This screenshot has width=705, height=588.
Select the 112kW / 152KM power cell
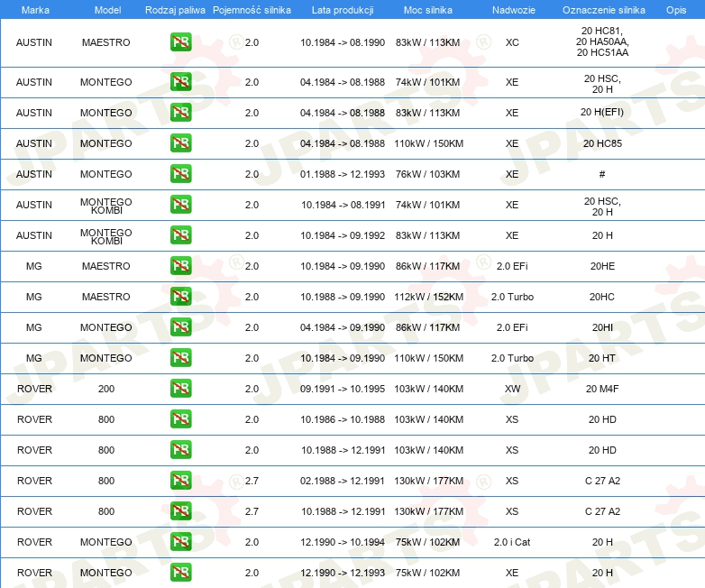(429, 297)
